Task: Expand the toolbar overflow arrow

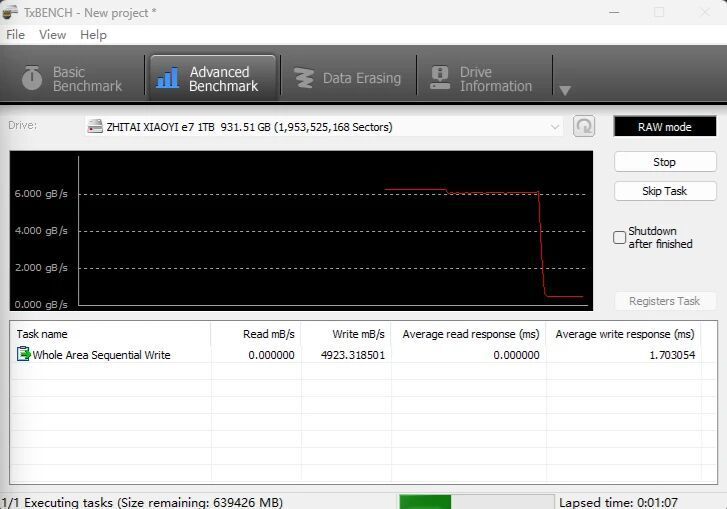Action: pyautogui.click(x=565, y=90)
